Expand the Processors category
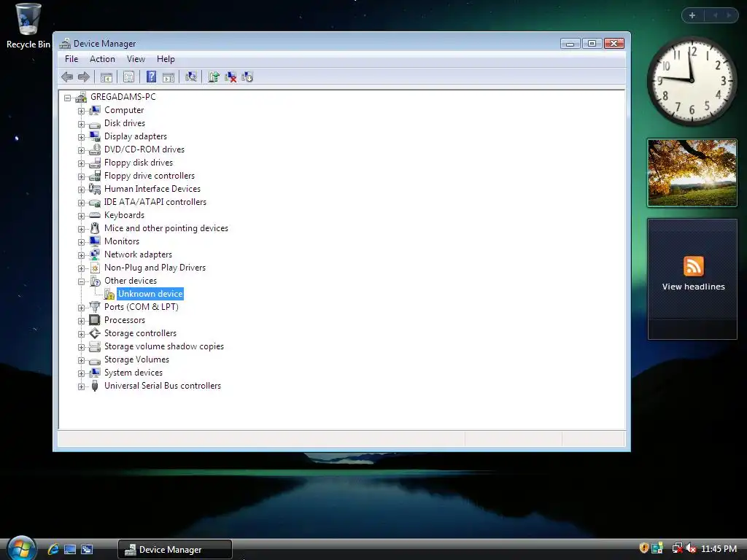 pyautogui.click(x=81, y=321)
